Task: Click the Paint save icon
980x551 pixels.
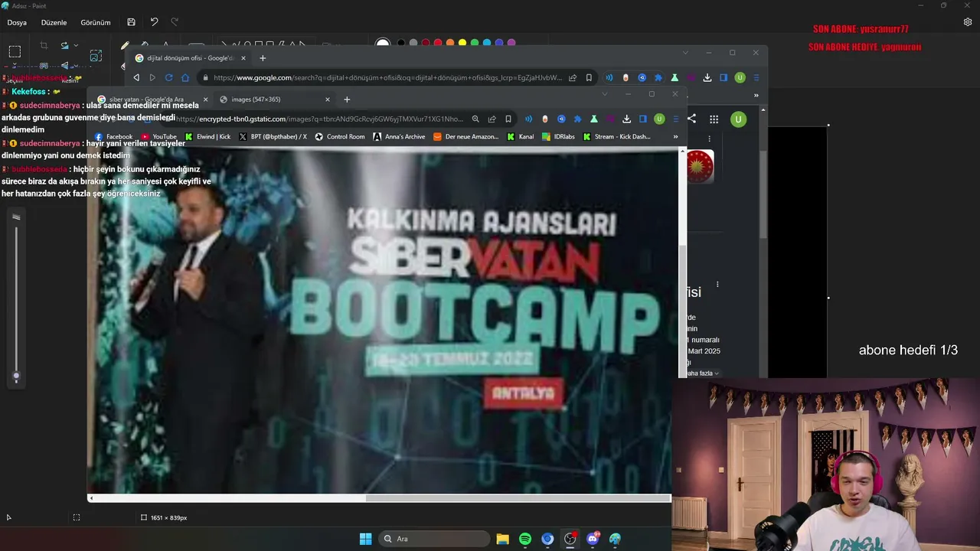Action: tap(132, 22)
